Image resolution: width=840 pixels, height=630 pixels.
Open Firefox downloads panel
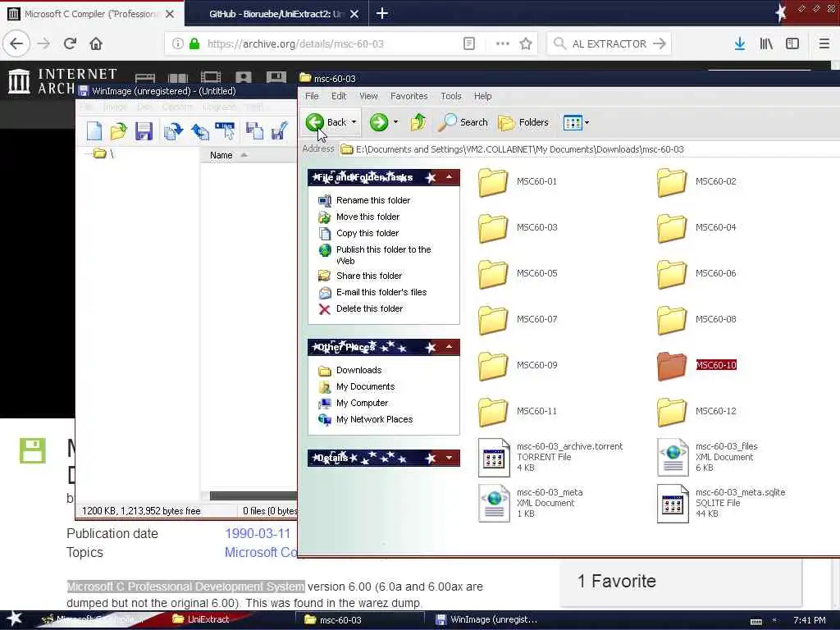[740, 44]
